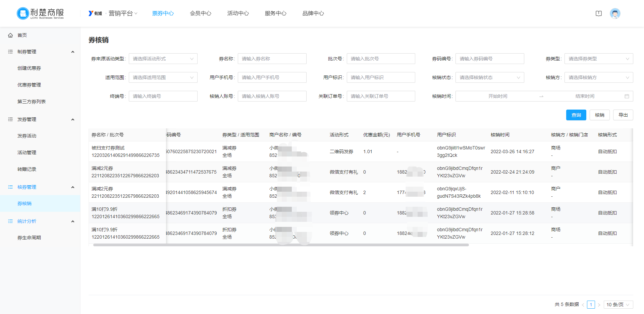The height and width of the screenshot is (314, 644).
Task: Click the 被扫支付券测试 coupon name cell
Action: pos(108,148)
